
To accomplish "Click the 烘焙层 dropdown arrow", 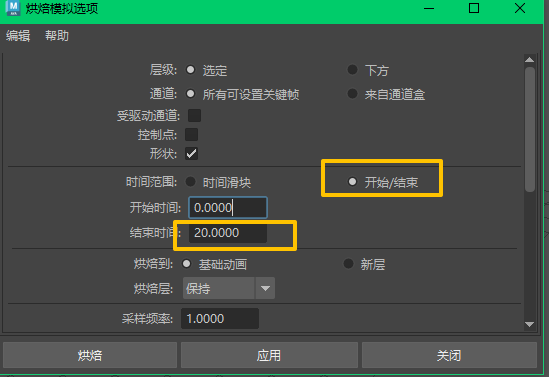I will 265,288.
